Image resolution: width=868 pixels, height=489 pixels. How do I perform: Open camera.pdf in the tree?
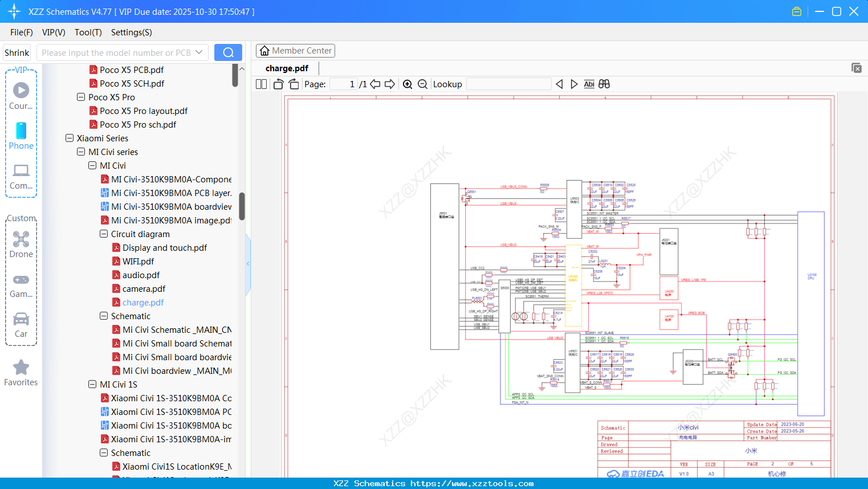pos(144,289)
